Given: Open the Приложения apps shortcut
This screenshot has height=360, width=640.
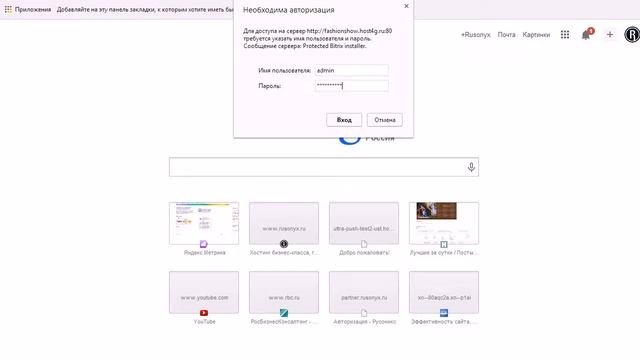Looking at the screenshot, I should (x=28, y=9).
